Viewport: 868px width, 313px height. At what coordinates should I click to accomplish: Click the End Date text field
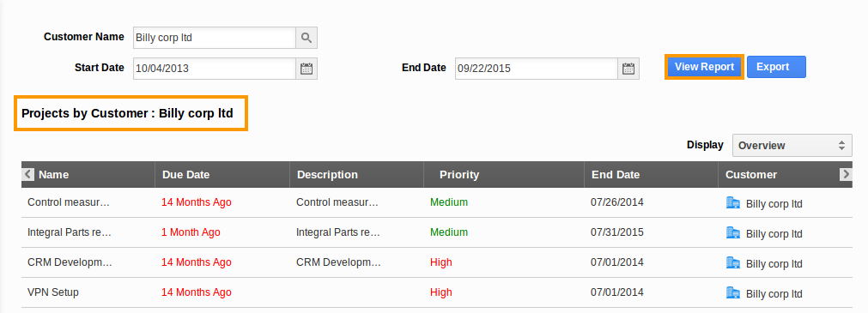tap(537, 69)
